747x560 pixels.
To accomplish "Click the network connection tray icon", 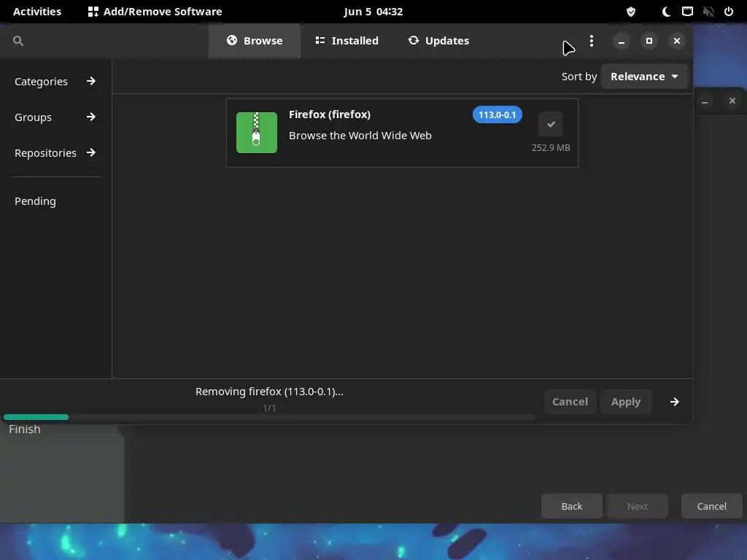I will [687, 12].
